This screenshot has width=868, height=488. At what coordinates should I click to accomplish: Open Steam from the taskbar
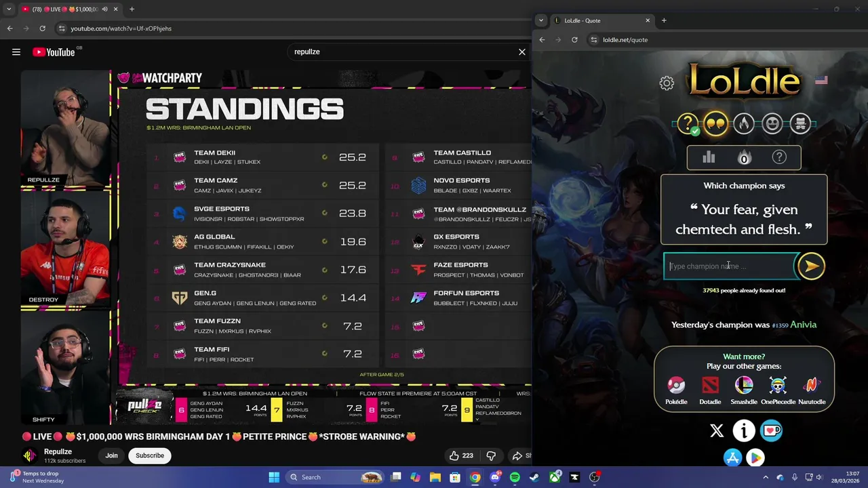point(535,477)
